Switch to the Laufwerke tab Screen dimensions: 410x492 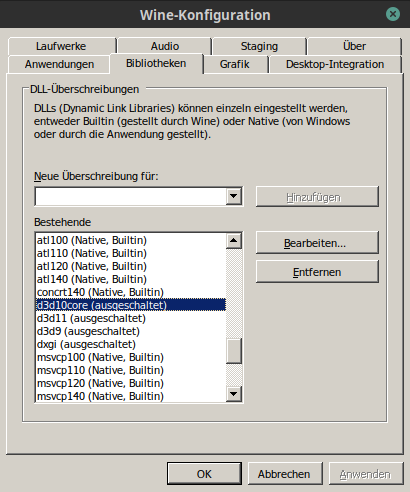62,46
